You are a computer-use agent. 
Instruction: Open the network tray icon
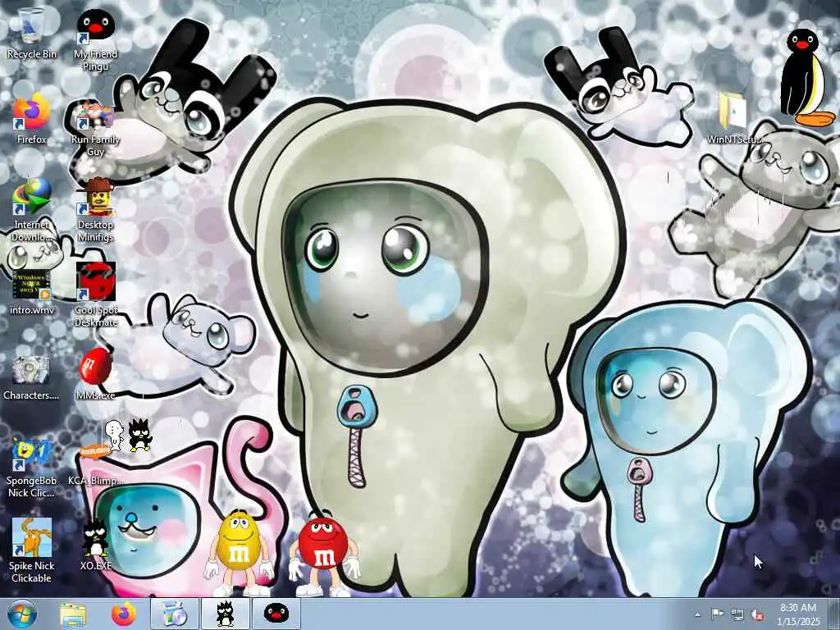click(x=737, y=614)
